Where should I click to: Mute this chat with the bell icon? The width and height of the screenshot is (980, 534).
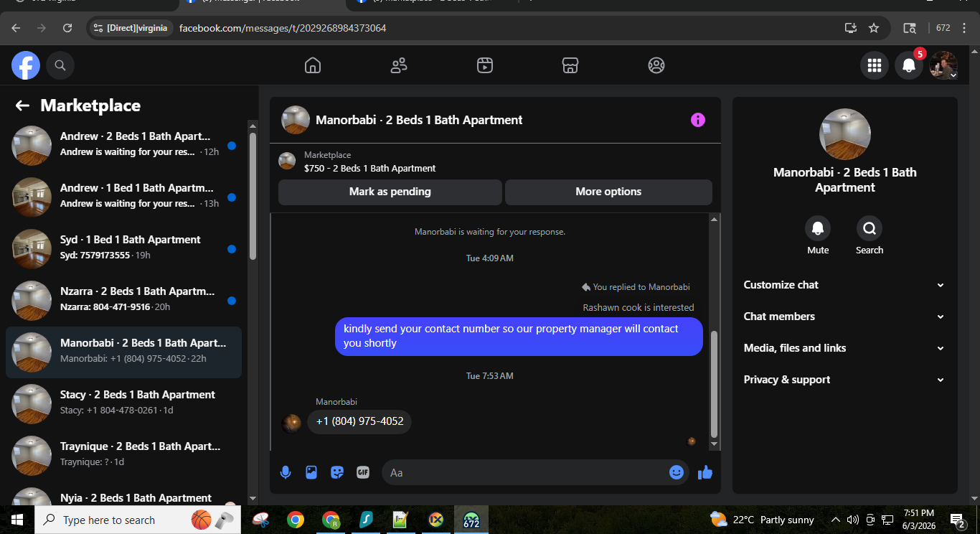coord(818,229)
